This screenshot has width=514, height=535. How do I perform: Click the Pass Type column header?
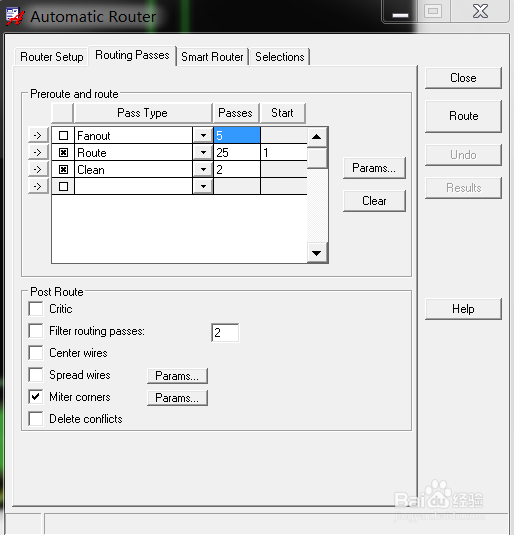click(143, 113)
